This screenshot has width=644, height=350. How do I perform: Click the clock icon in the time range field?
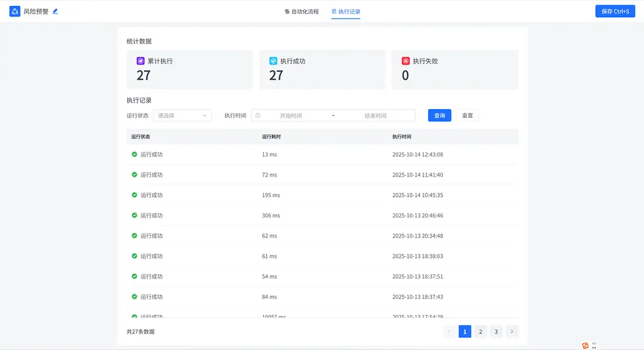coord(258,115)
